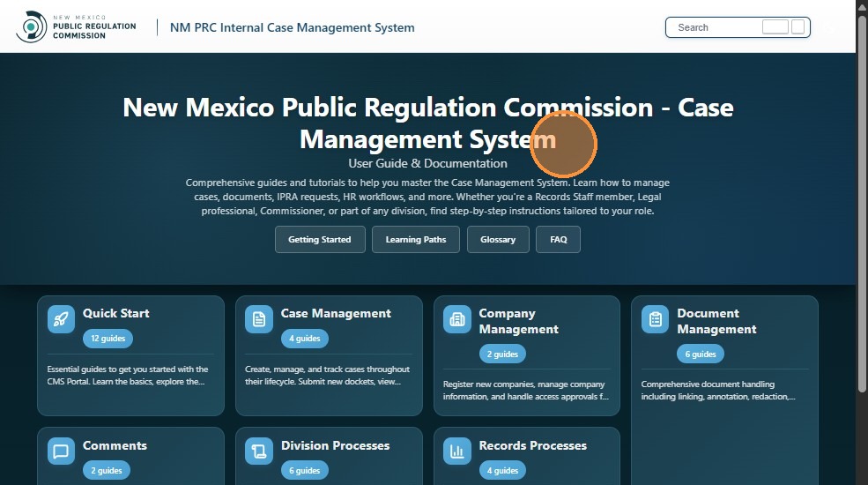Open the FAQ page
The image size is (868, 485).
[558, 239]
